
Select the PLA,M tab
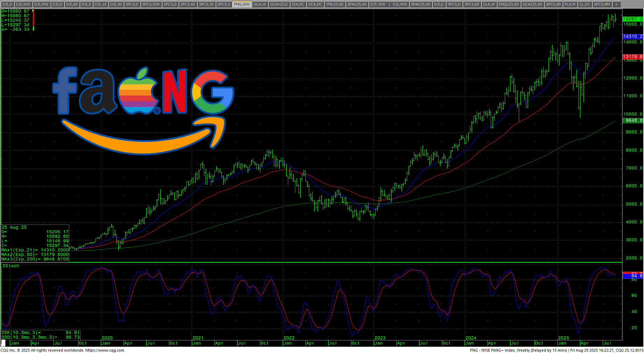[570, 4]
